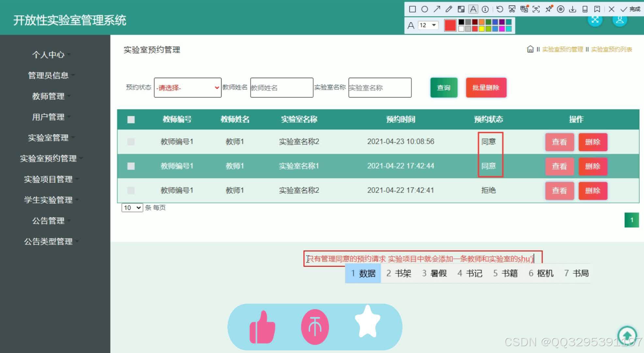Click the scroll-to-top arrow icon
Image resolution: width=644 pixels, height=353 pixels.
point(627,335)
